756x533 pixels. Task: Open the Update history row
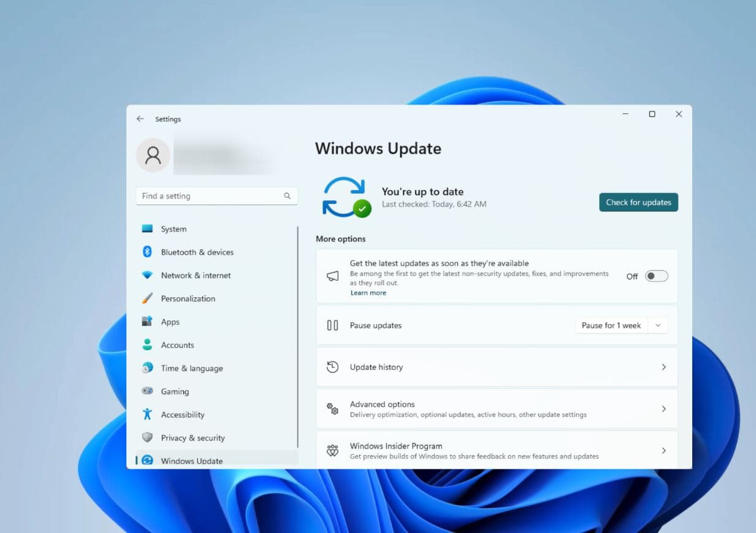497,367
